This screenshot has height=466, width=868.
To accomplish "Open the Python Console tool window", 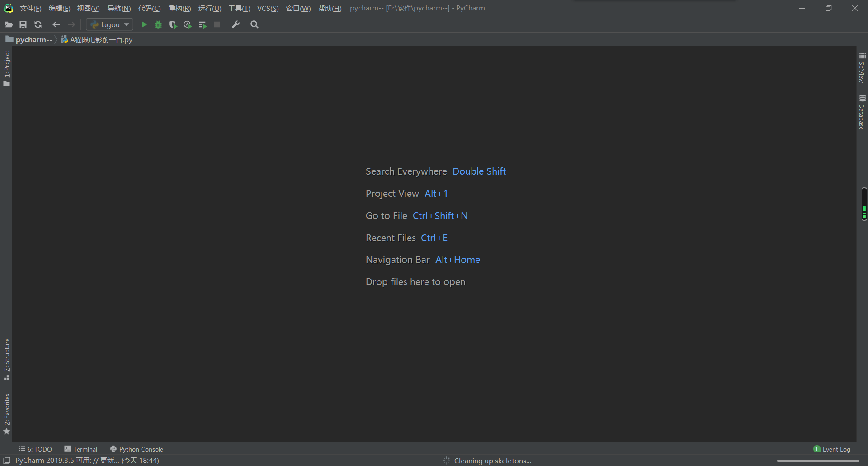I will (x=137, y=449).
